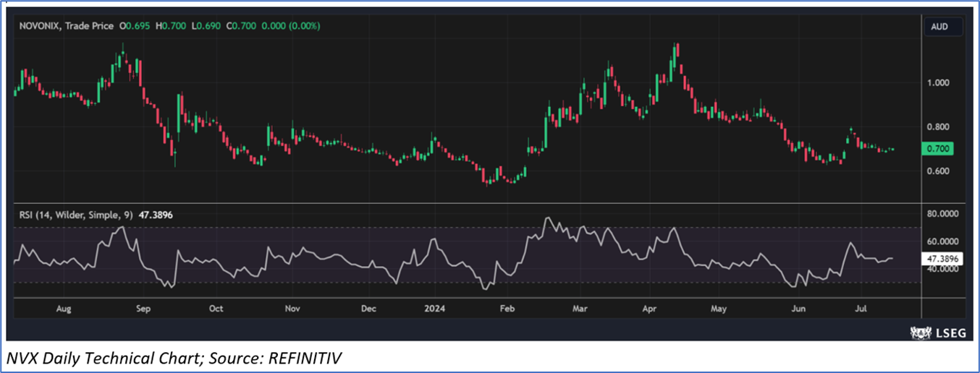Click the Mar label on time axis
This screenshot has width=980, height=373.
(580, 309)
